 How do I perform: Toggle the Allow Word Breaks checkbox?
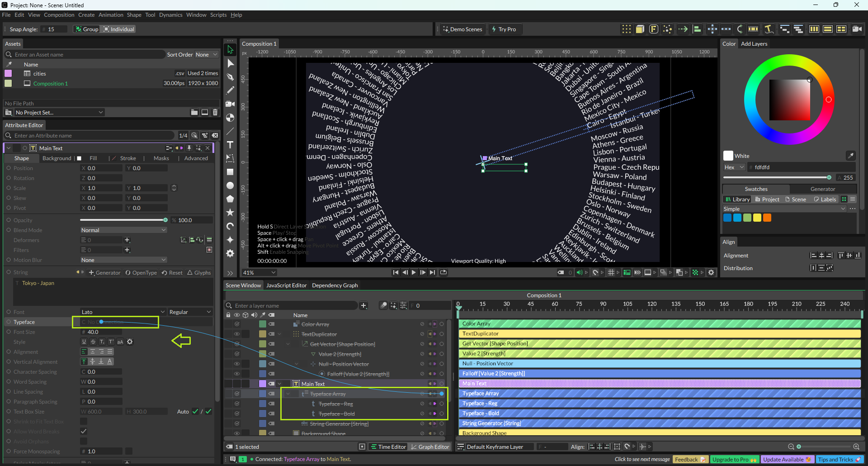(x=84, y=432)
